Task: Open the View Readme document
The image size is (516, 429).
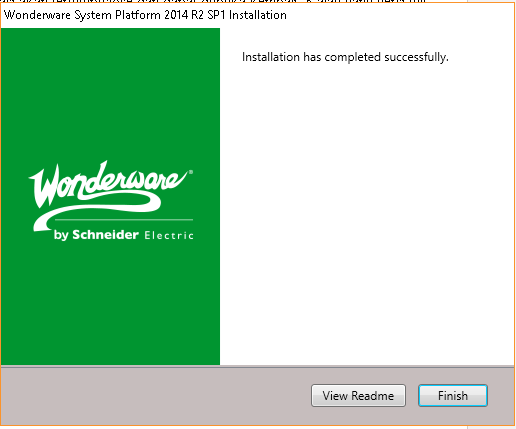Action: 358,396
